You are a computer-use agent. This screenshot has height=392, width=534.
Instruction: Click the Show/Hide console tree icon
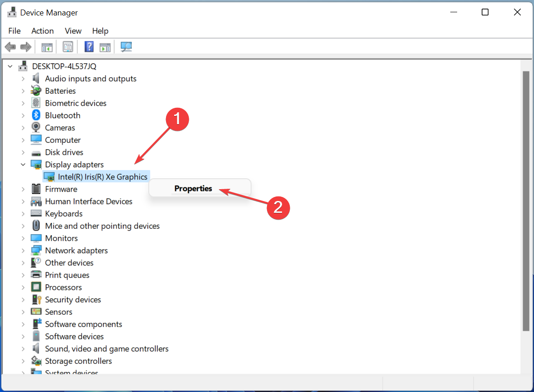[47, 47]
